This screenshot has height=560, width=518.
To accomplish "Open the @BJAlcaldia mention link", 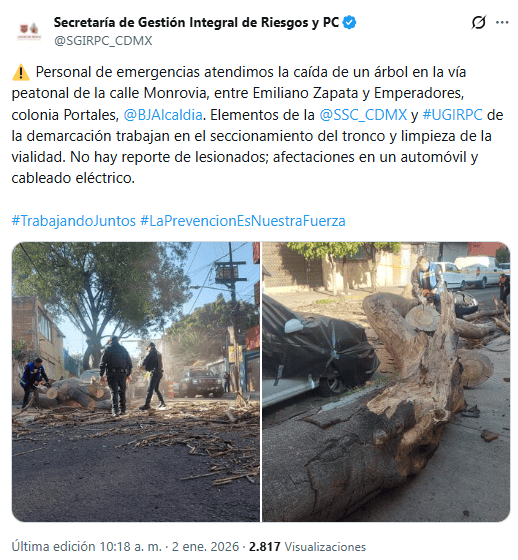I will 163,115.
